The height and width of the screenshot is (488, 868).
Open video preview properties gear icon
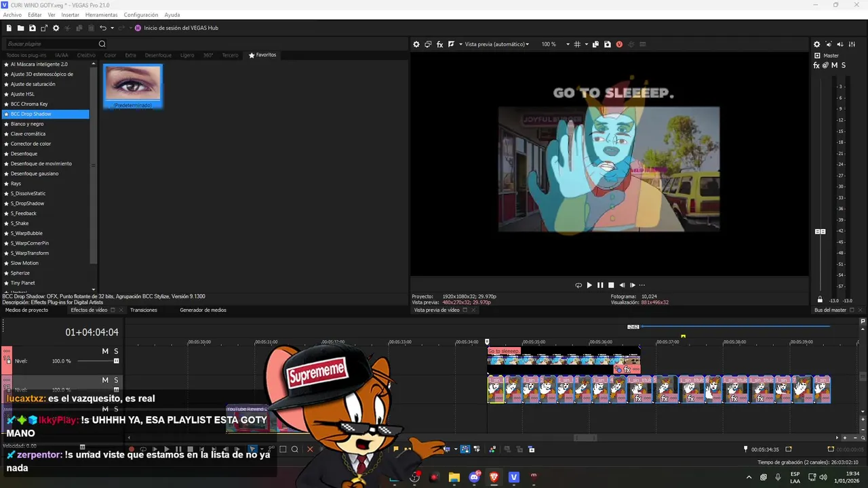416,44
